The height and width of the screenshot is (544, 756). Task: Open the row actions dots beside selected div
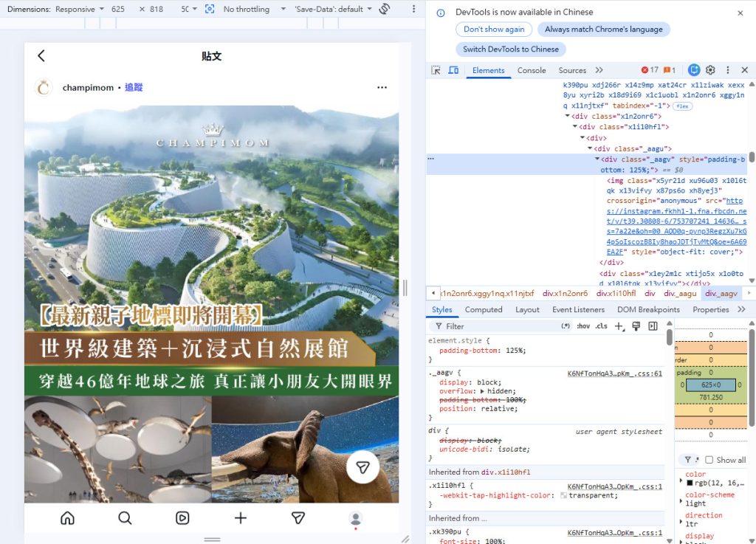point(430,159)
